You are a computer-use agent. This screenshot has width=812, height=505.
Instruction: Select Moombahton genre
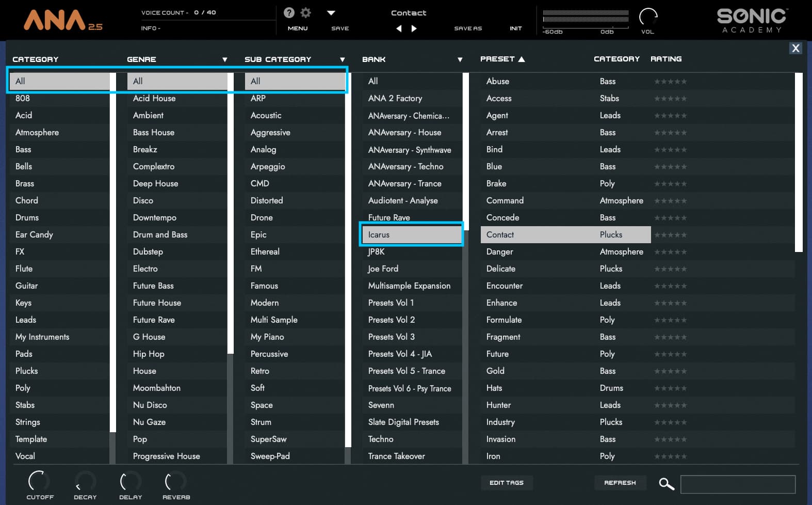177,388
